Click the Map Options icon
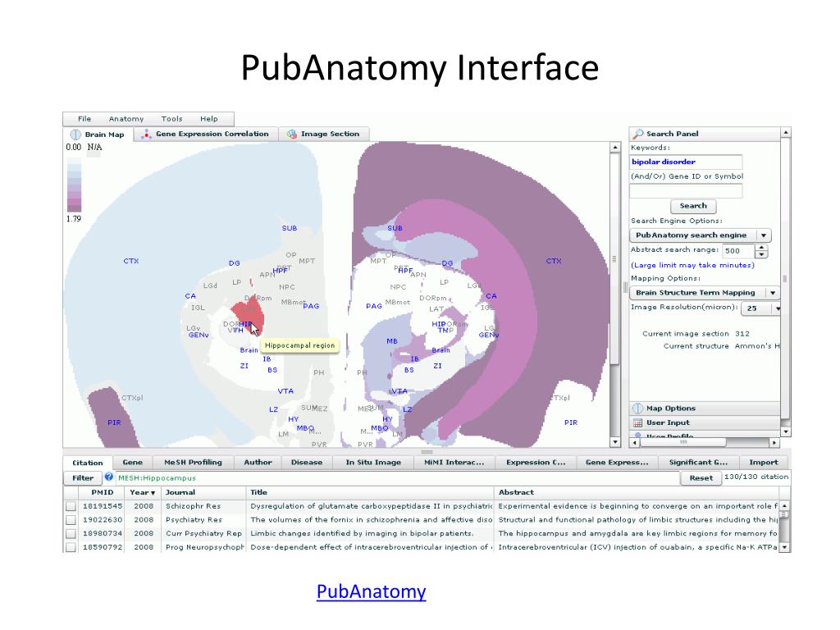 click(x=637, y=409)
